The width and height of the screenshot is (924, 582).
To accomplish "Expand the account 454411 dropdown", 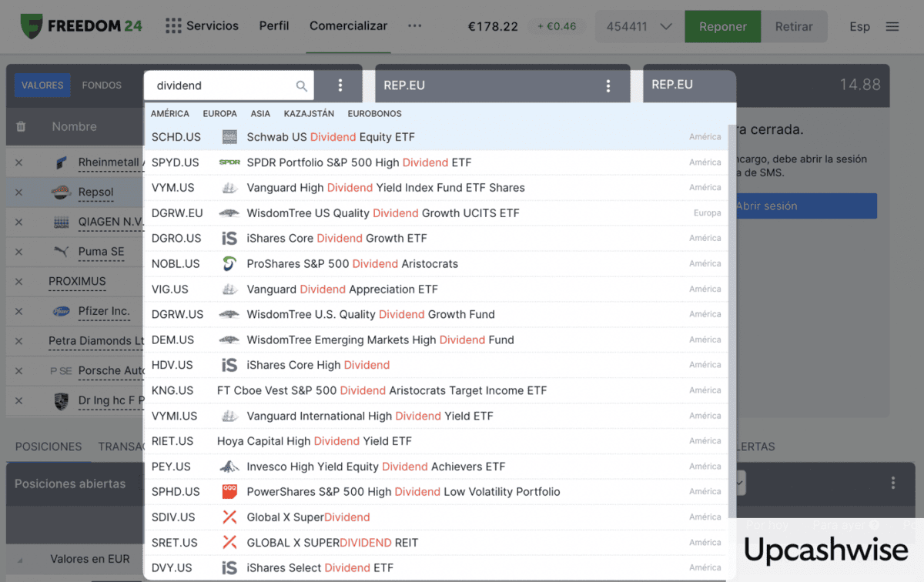I will (639, 26).
